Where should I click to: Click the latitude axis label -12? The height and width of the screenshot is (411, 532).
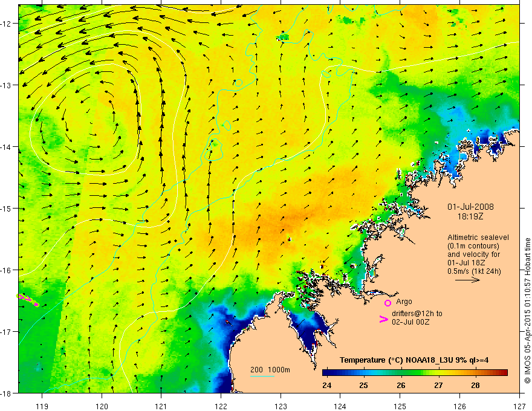click(7, 24)
